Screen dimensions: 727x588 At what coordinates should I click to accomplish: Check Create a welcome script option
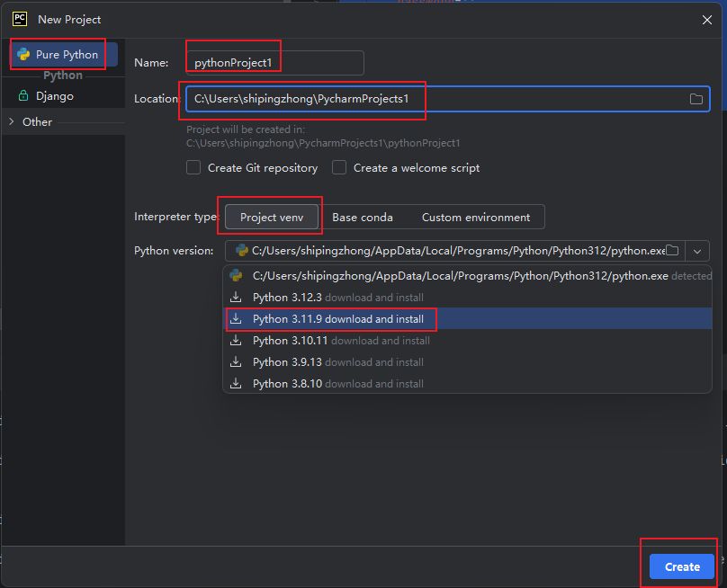pyautogui.click(x=339, y=167)
